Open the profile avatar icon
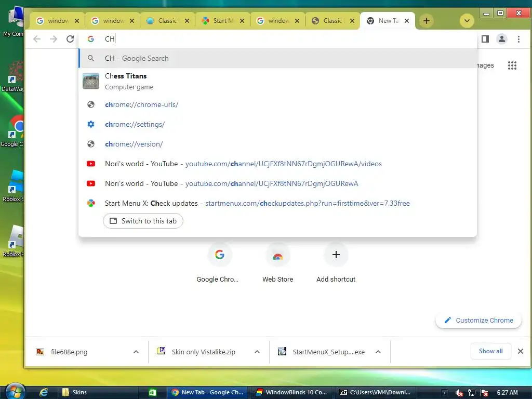 [x=502, y=39]
